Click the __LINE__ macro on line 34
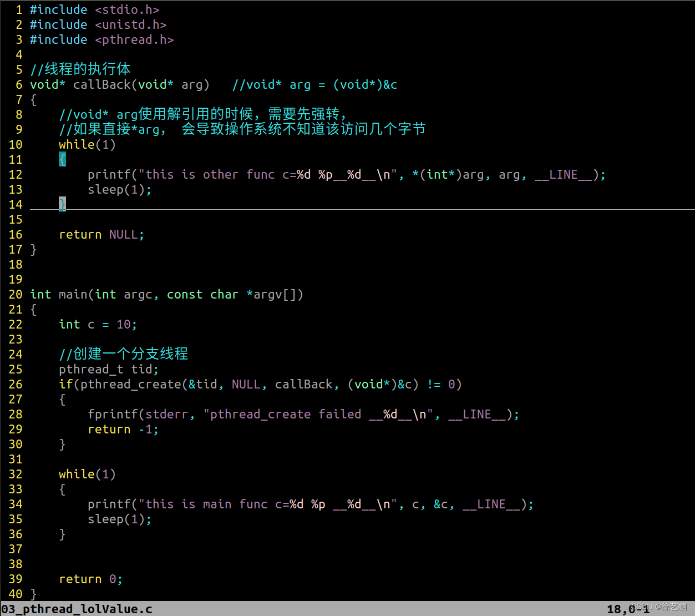This screenshot has height=616, width=695. pos(491,504)
